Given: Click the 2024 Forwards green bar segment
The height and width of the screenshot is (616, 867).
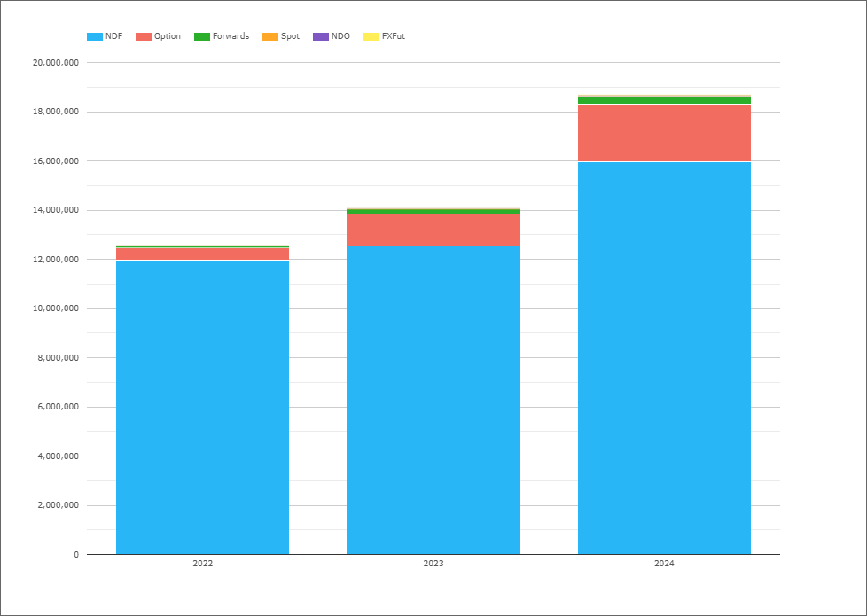Looking at the screenshot, I should tap(664, 100).
